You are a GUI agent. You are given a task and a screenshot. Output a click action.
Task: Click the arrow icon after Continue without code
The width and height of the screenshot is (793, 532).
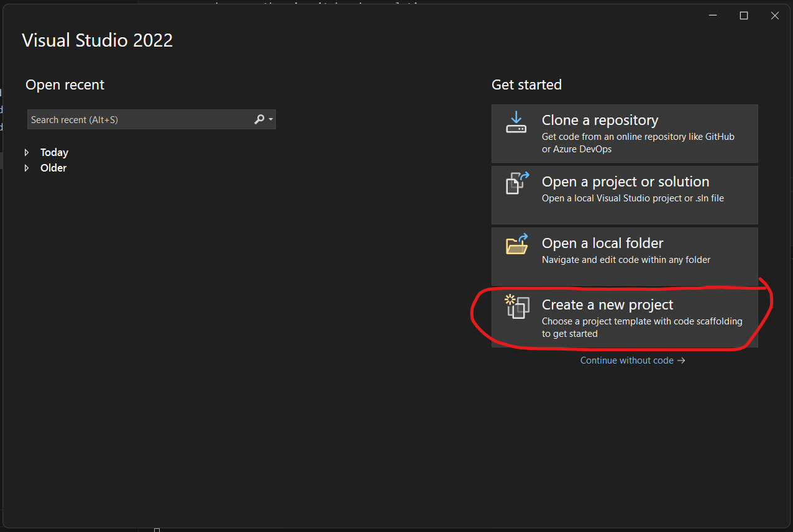pyautogui.click(x=681, y=360)
